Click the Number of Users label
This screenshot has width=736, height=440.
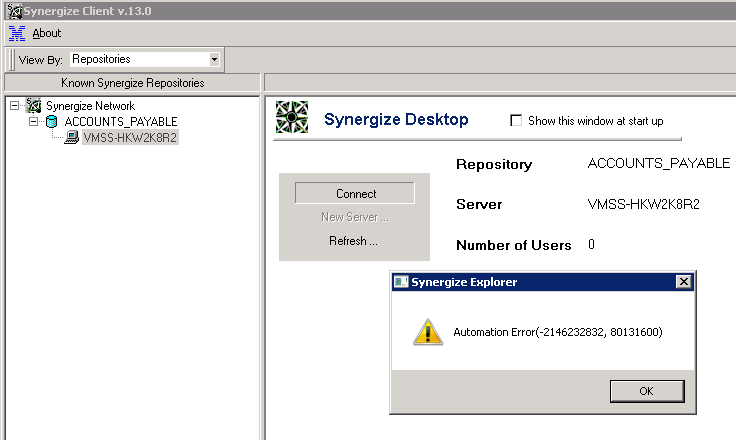(514, 245)
